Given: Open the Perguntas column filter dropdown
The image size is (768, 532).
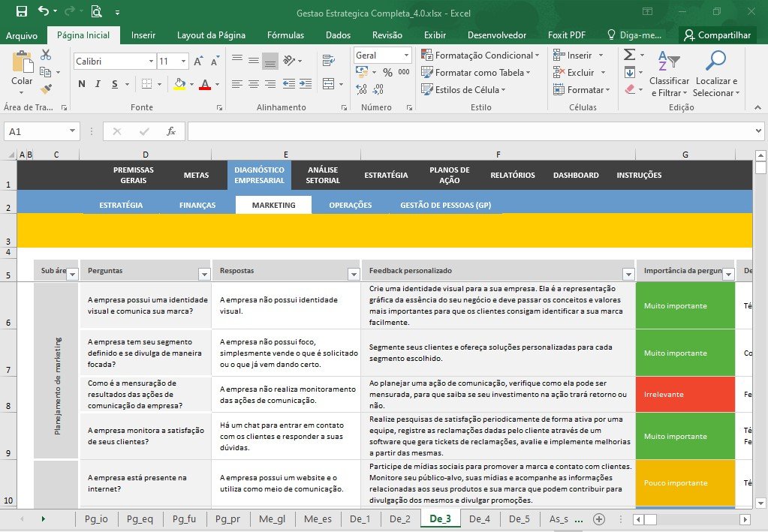Looking at the screenshot, I should [x=205, y=274].
